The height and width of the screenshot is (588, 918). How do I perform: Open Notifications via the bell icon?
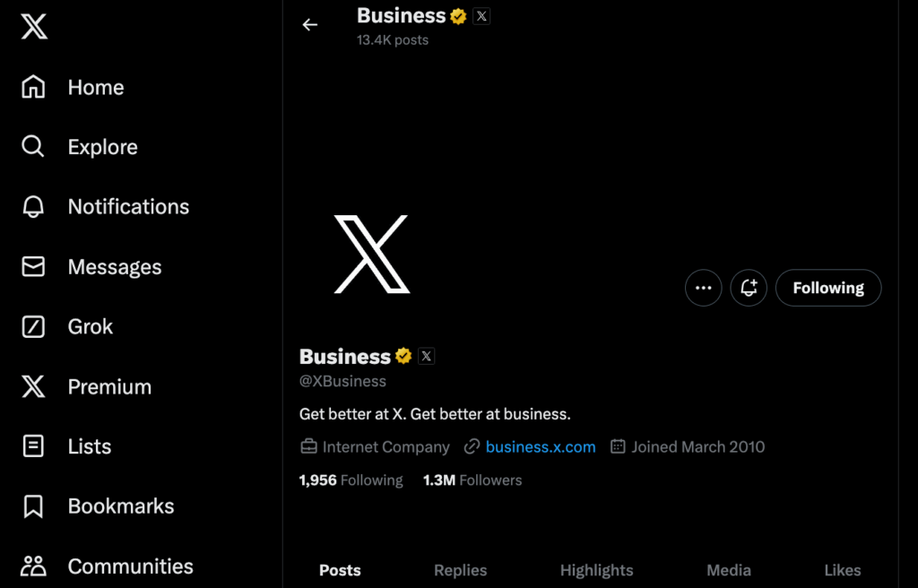(33, 206)
